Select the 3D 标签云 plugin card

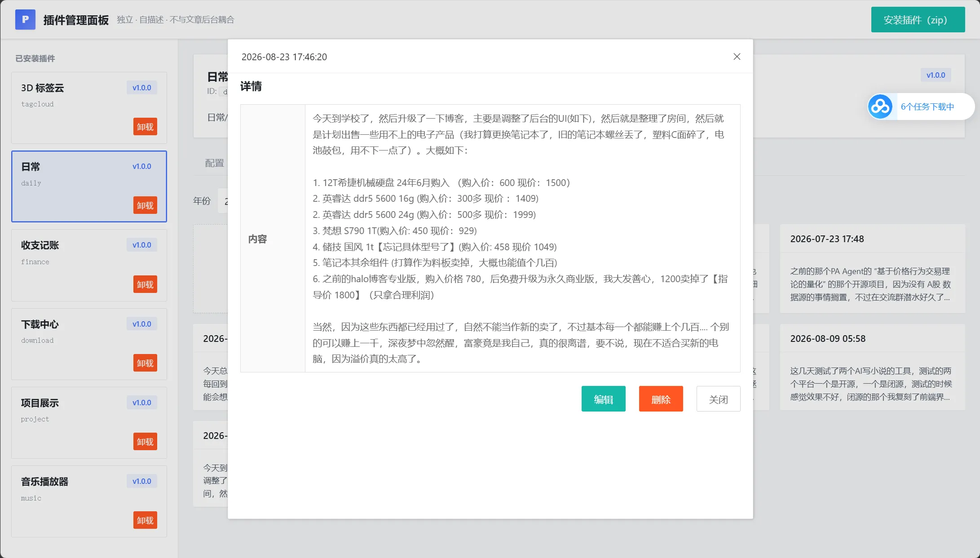(x=89, y=108)
